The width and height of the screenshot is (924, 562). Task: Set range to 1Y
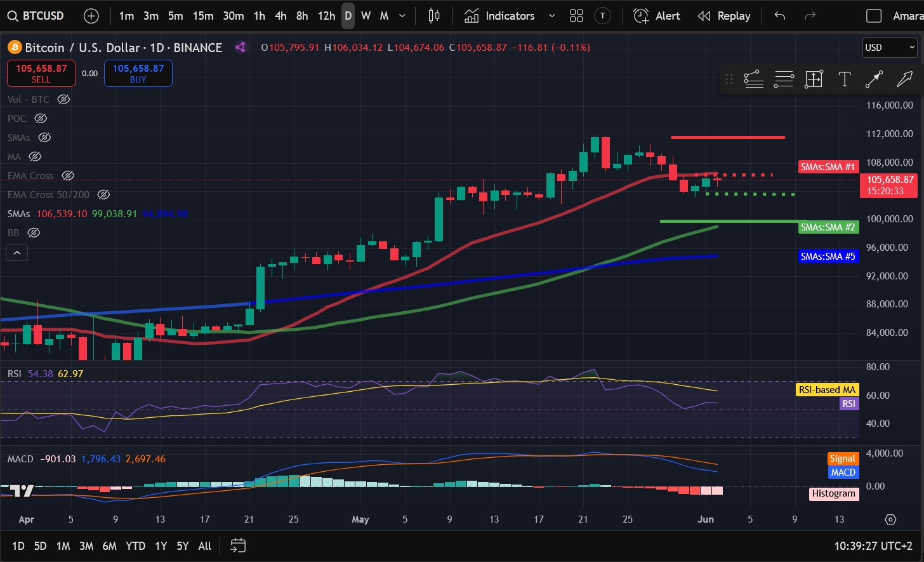click(x=161, y=545)
